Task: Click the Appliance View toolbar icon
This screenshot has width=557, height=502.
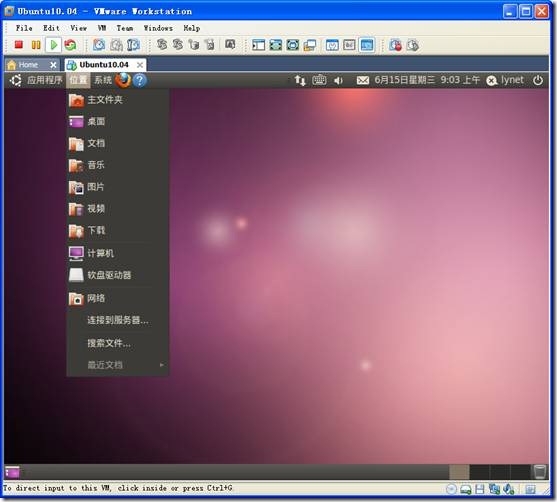Action: pyautogui.click(x=349, y=45)
